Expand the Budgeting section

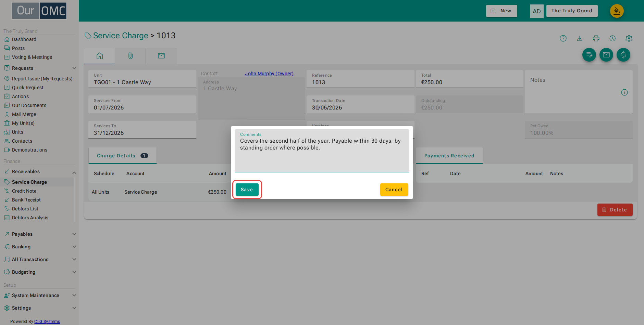click(x=39, y=272)
